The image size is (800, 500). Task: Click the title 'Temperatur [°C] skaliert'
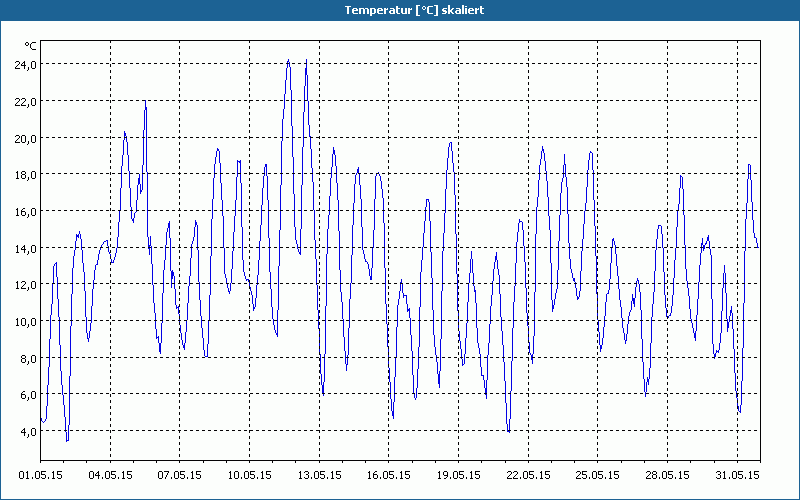414,10
